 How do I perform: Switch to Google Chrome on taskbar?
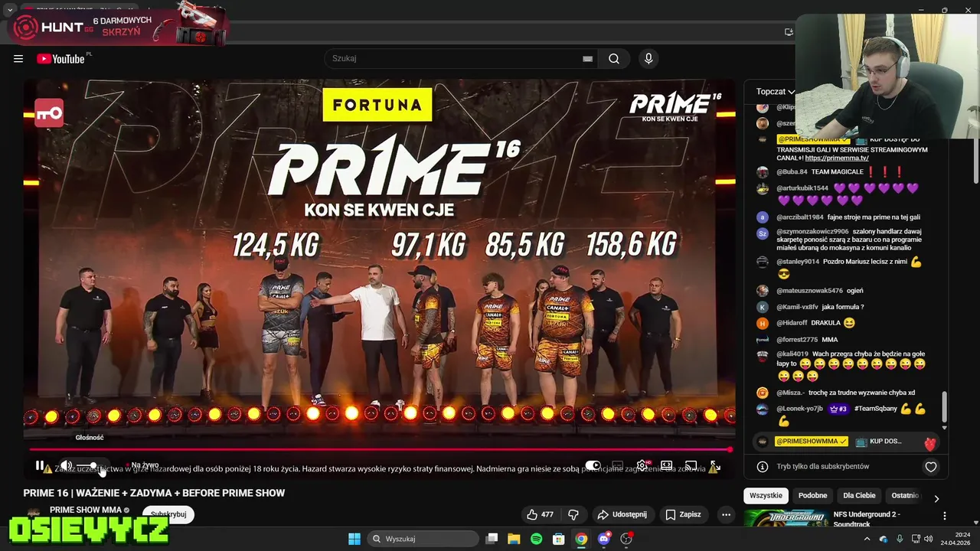point(581,540)
